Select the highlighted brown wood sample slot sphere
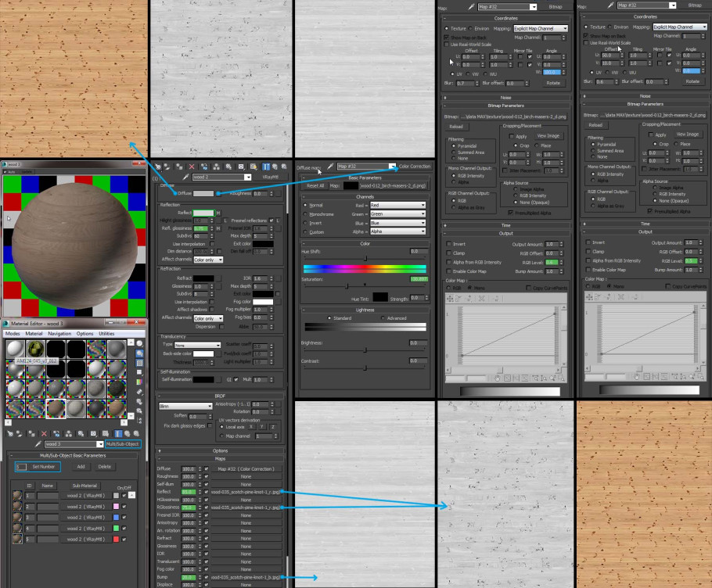This screenshot has width=712, height=588. 56,408
